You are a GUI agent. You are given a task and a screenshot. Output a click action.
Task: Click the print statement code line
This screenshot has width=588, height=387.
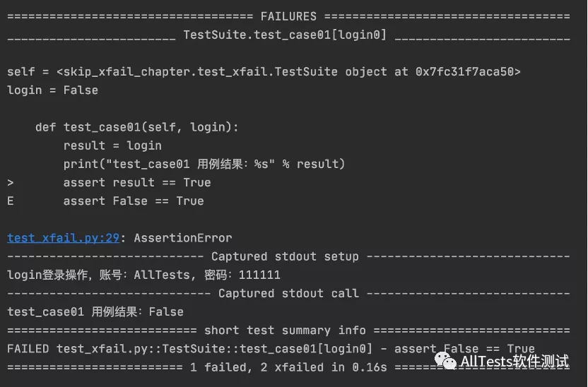204,164
